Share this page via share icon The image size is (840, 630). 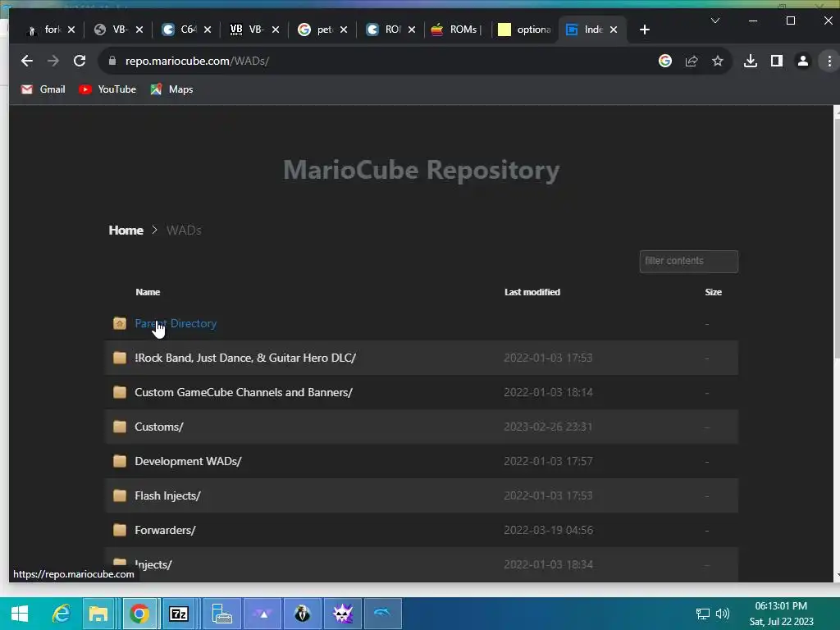point(691,61)
